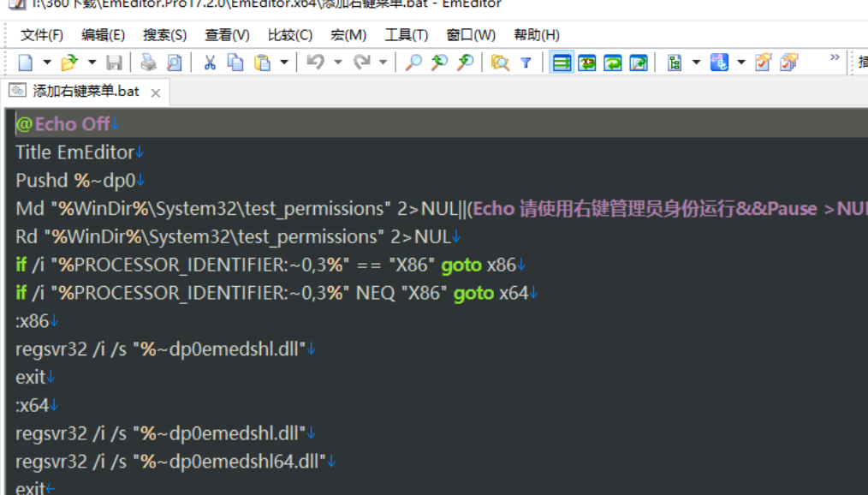Image resolution: width=868 pixels, height=495 pixels.
Task: Click the Find Previous magnifier icon
Action: (x=465, y=63)
